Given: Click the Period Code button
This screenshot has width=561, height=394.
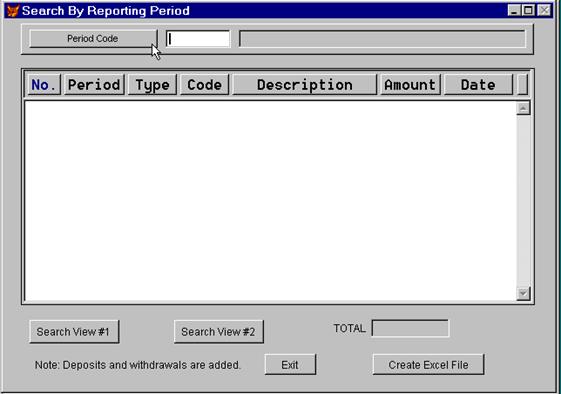Looking at the screenshot, I should tap(93, 39).
